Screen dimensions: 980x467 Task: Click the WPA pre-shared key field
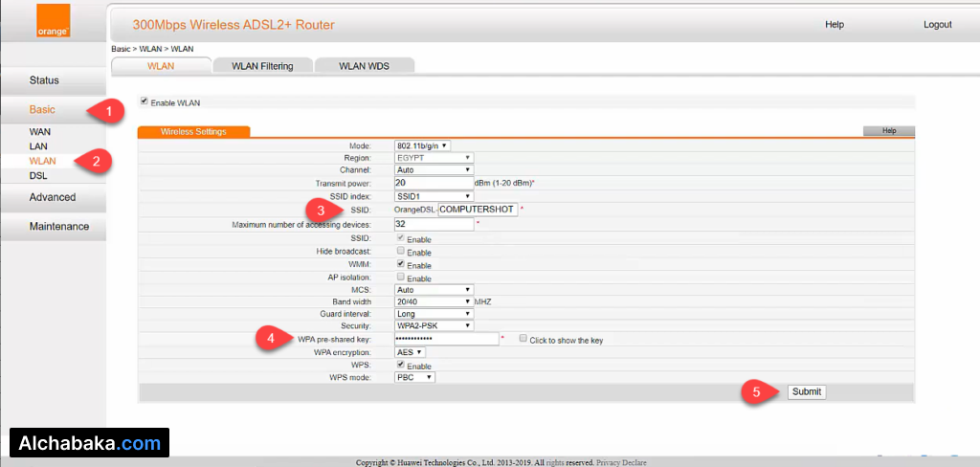coord(446,339)
